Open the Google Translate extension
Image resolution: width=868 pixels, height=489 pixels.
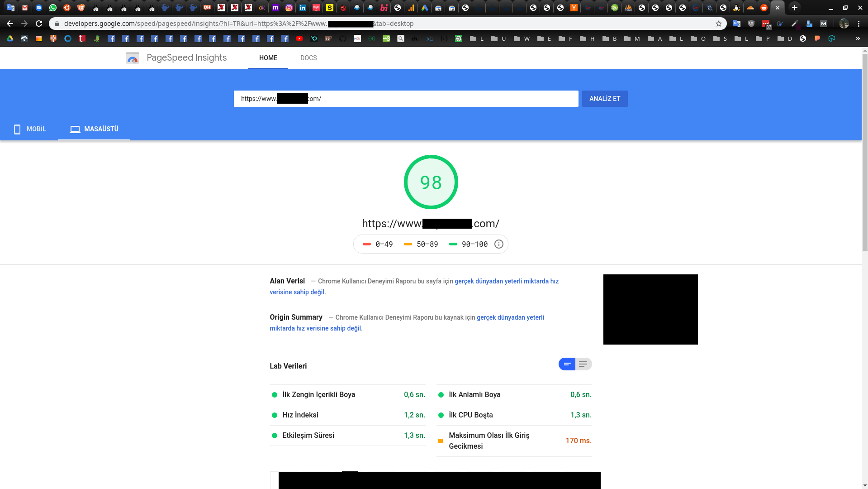pyautogui.click(x=737, y=24)
